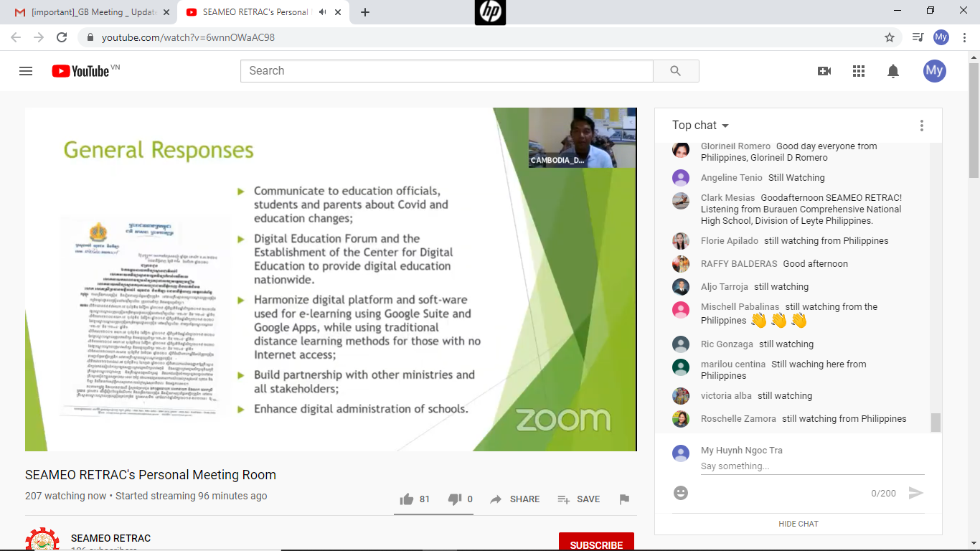Image resolution: width=980 pixels, height=551 pixels.
Task: Click the SHARE button
Action: tap(515, 499)
